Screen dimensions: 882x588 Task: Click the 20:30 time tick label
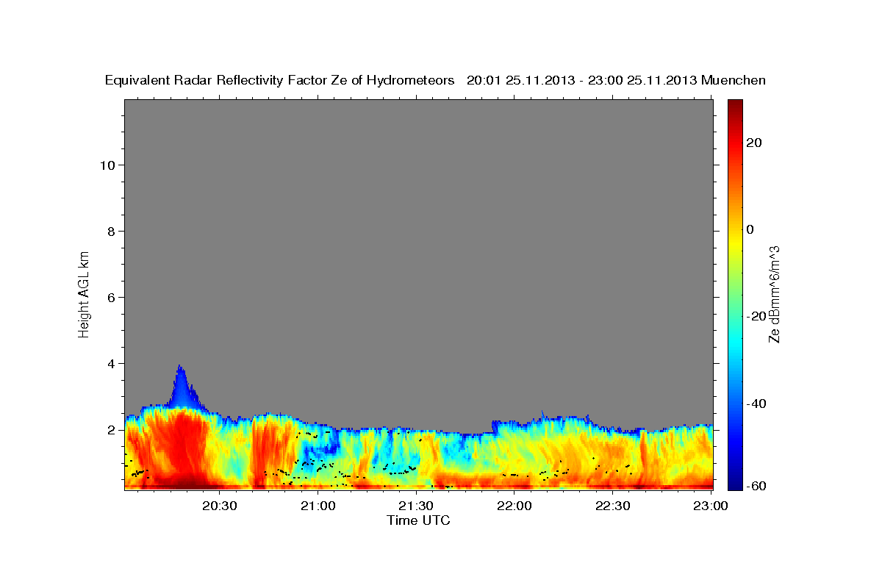(220, 506)
